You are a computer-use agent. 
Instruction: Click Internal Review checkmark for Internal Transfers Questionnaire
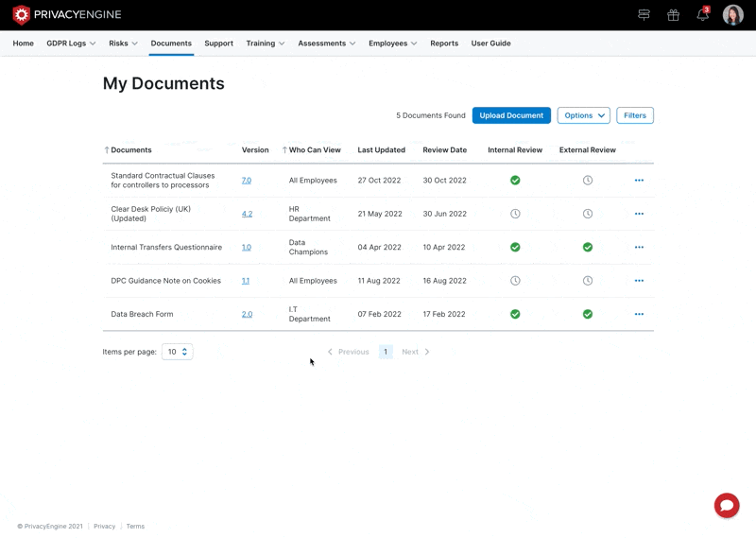click(x=515, y=247)
